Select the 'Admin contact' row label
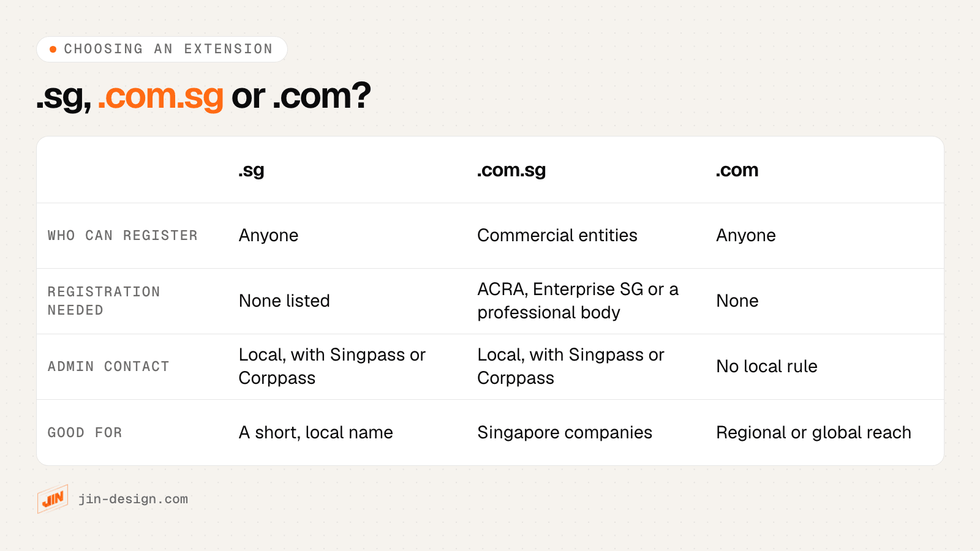Viewport: 980px width, 551px height. (x=108, y=367)
